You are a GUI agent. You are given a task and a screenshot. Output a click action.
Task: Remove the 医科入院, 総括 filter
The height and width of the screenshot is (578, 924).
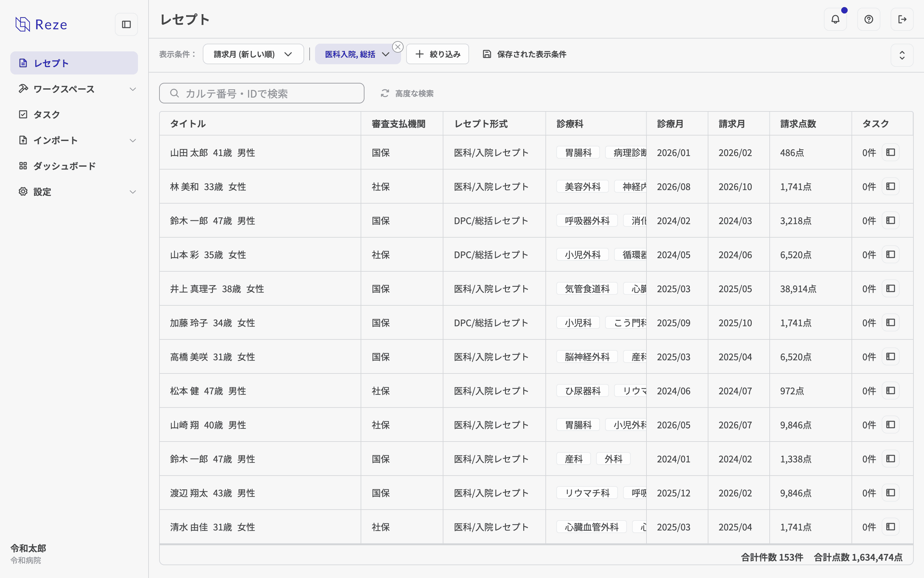pos(398,47)
